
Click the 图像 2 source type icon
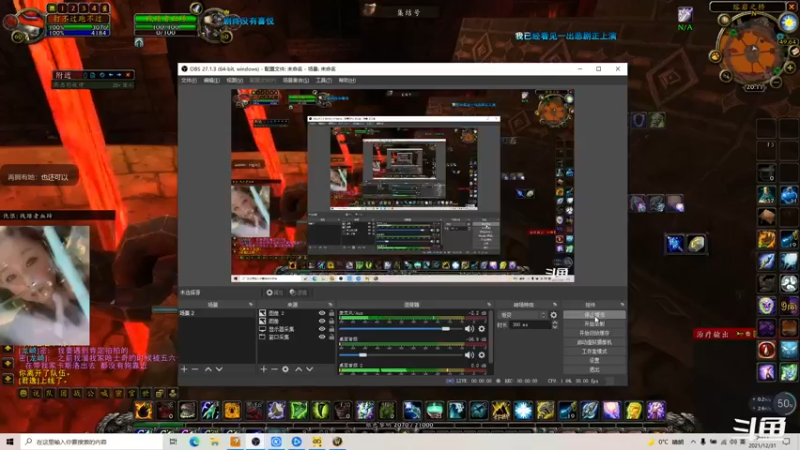tap(262, 313)
